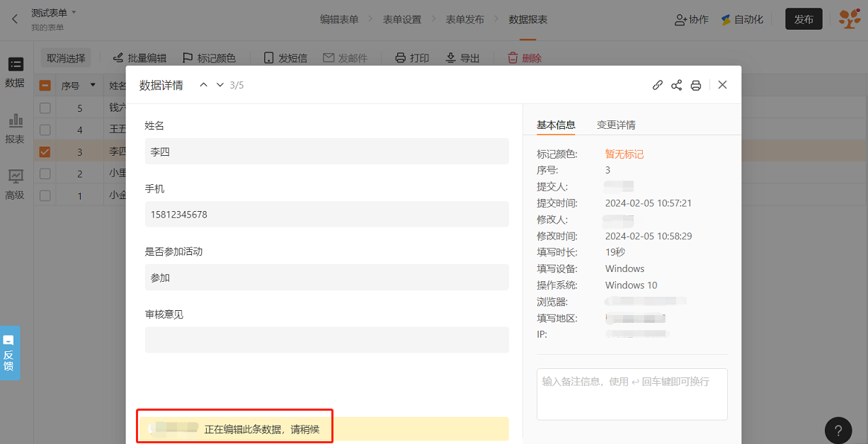Click the user avatar tree logo

click(x=850, y=19)
